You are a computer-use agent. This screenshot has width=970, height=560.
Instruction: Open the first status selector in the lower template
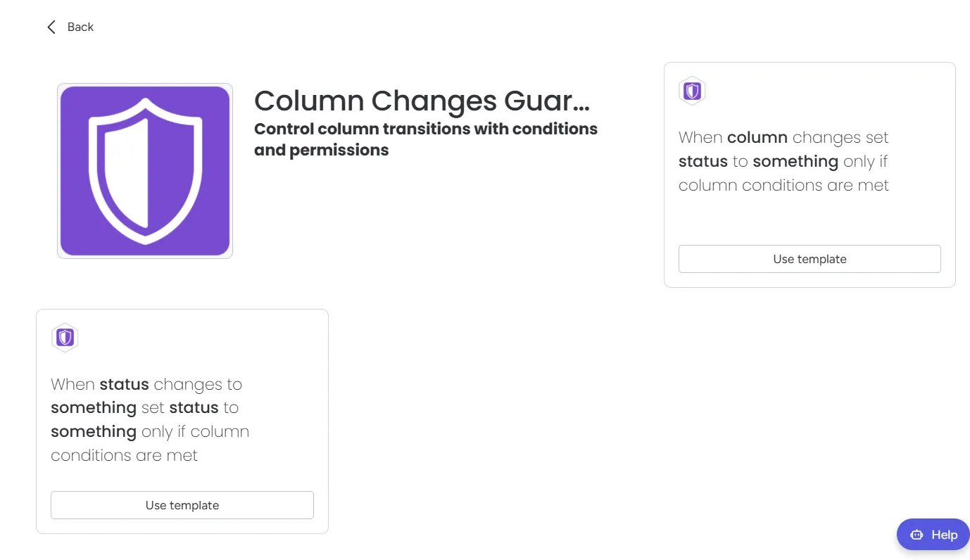click(124, 384)
